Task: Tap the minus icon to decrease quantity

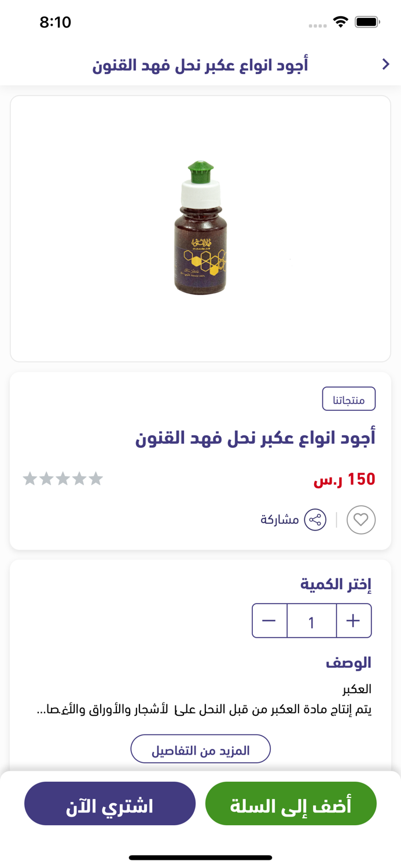Action: coord(269,620)
